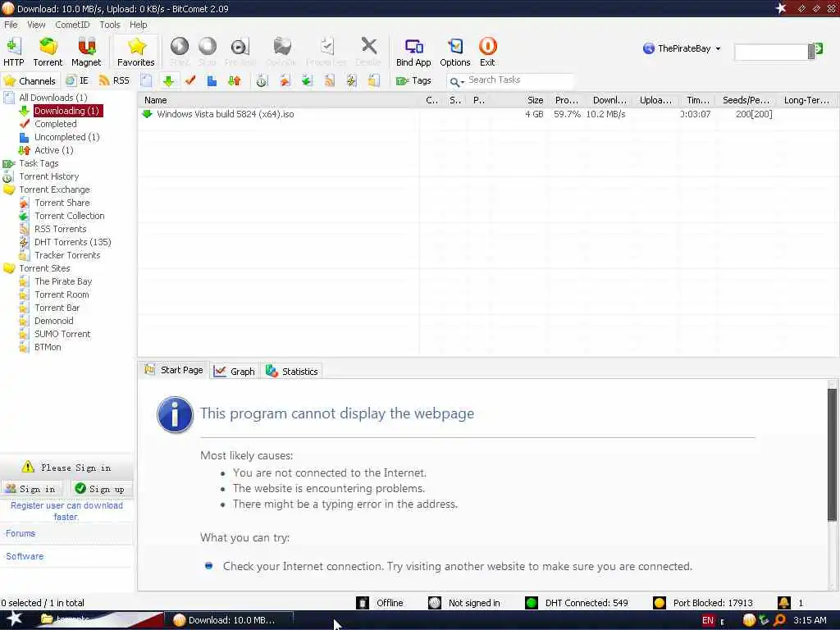The image size is (840, 630).
Task: Select Torrent History in the sidebar
Action: pyautogui.click(x=48, y=176)
